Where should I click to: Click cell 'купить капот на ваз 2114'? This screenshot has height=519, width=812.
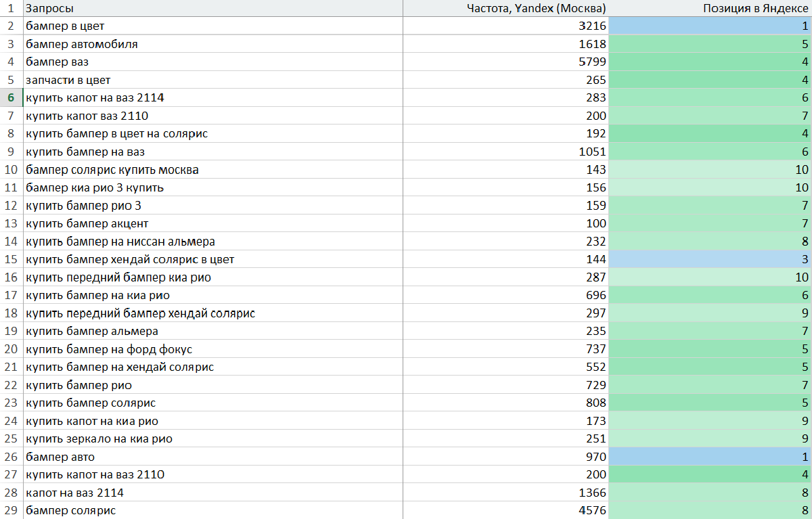click(213, 97)
